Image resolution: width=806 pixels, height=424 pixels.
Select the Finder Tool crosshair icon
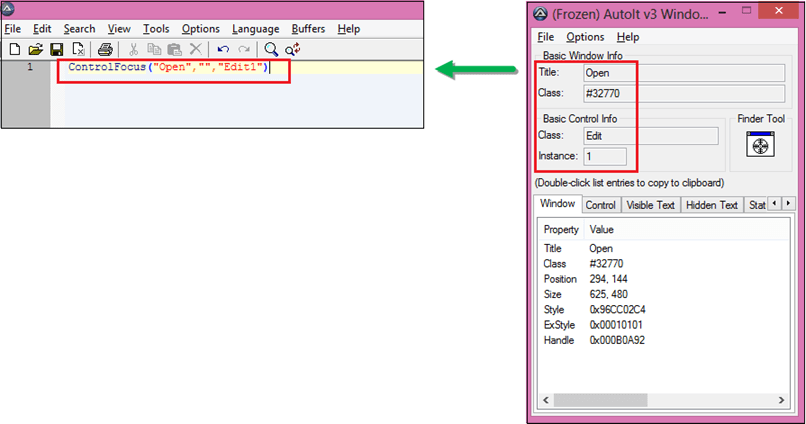tap(761, 147)
